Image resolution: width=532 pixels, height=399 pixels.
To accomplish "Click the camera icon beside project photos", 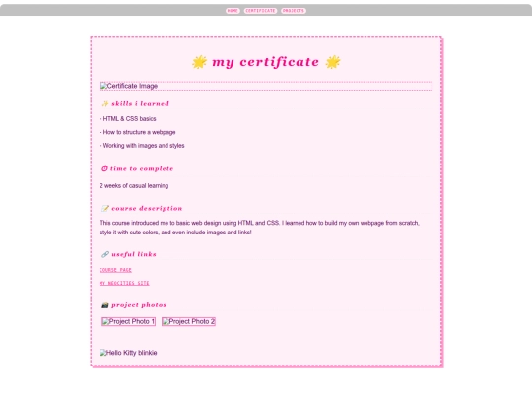I will tap(105, 305).
